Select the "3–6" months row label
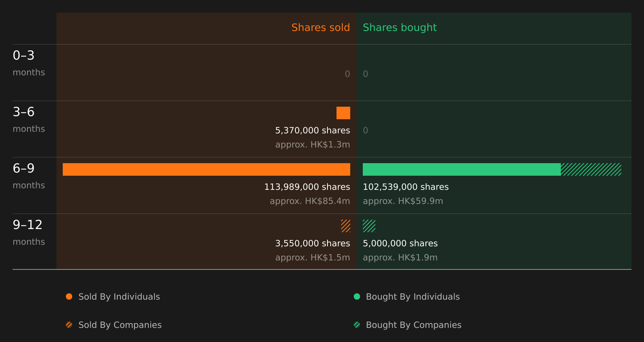This screenshot has width=644, height=342. (x=24, y=112)
